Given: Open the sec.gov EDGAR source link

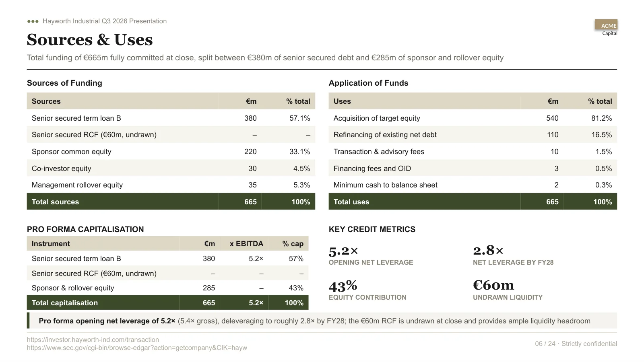Looking at the screenshot, I should click(x=137, y=348).
